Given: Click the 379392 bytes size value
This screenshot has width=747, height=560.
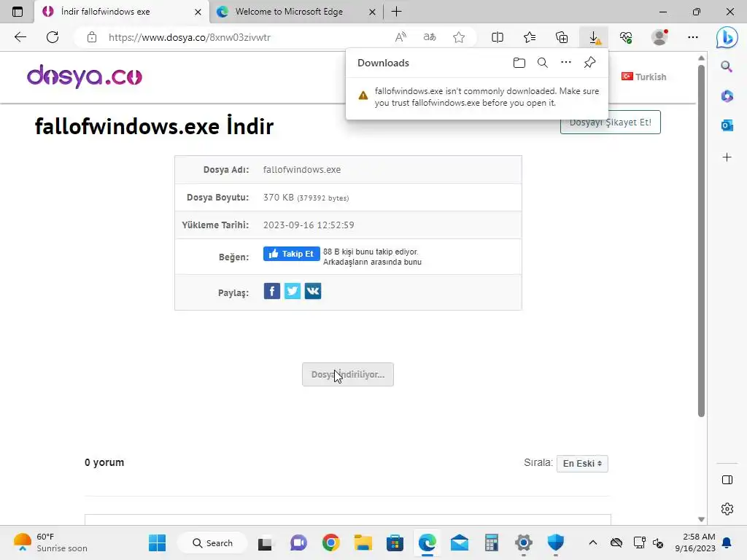Looking at the screenshot, I should [x=323, y=198].
